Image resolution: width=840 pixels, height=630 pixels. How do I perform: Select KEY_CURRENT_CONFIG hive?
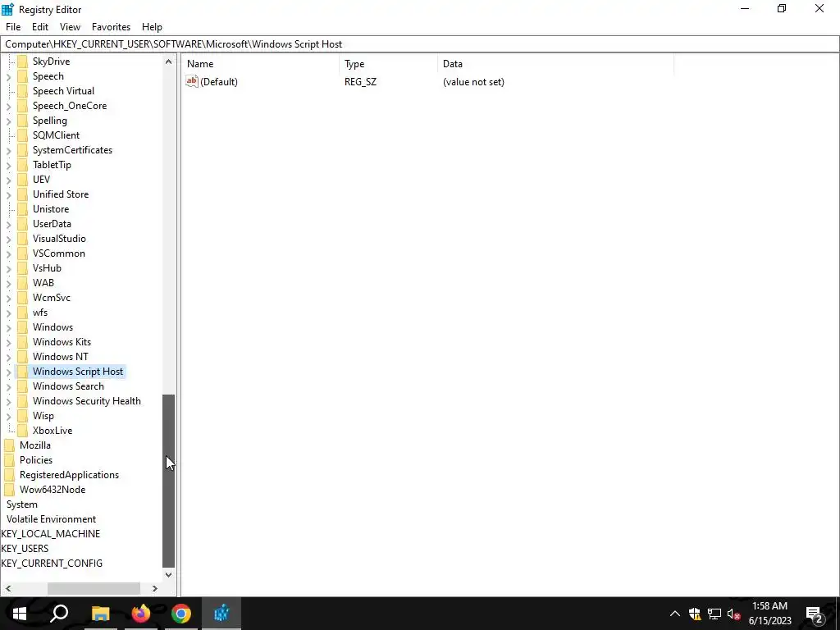(52, 563)
